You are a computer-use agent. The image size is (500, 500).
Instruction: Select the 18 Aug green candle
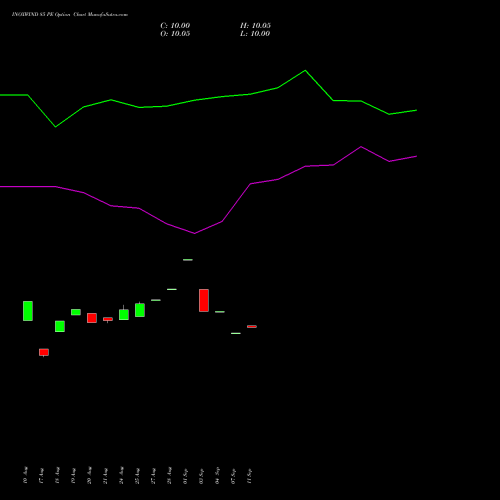[x=60, y=326]
